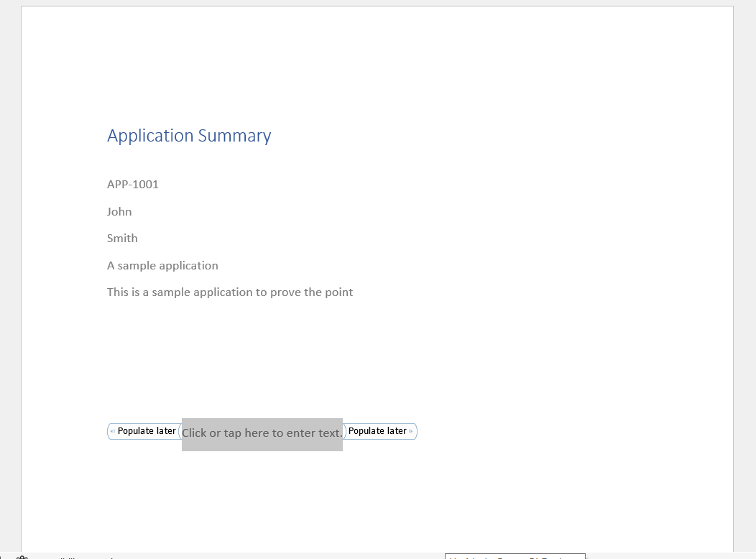Click the "Click or tap here to enter text." placeholder
The width and height of the screenshot is (756, 559).
[x=262, y=433]
